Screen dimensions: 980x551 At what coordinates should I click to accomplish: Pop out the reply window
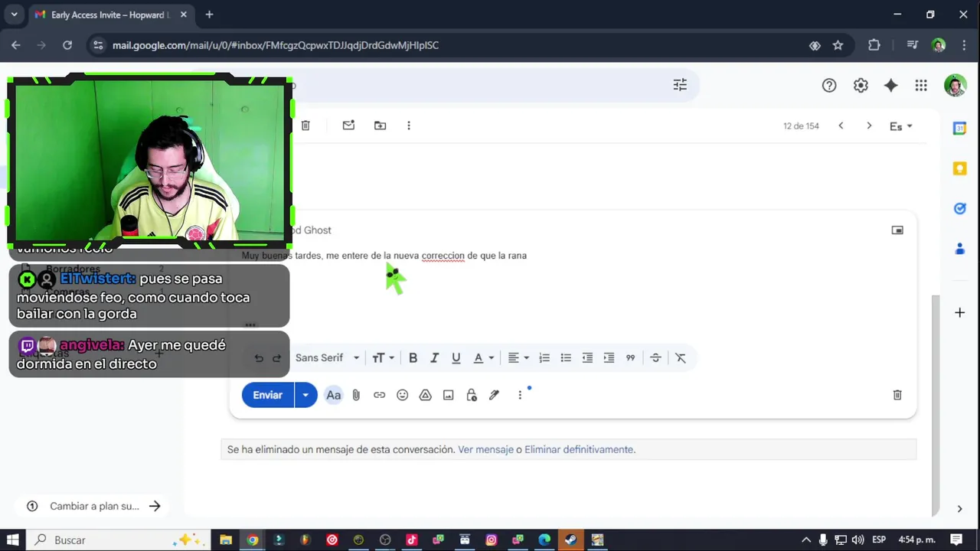tap(897, 230)
